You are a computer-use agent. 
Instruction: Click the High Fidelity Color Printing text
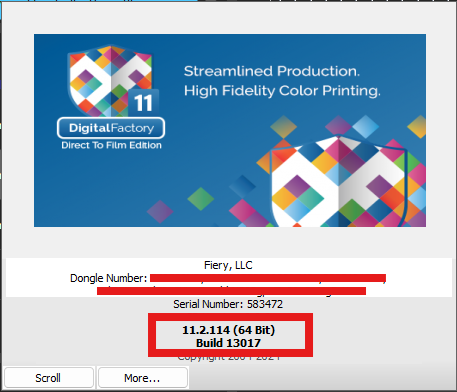pyautogui.click(x=282, y=91)
